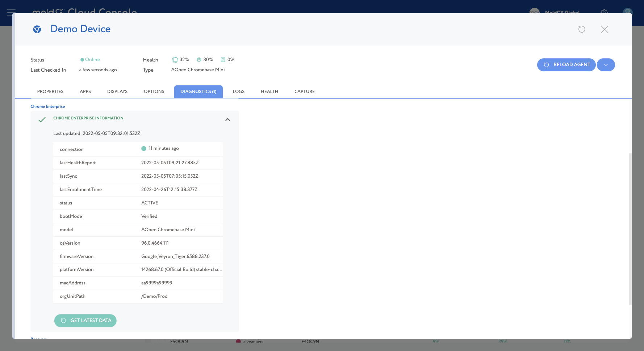644x351 pixels.
Task: Click the Chrome Enterprise section heading
Action: pos(48,106)
